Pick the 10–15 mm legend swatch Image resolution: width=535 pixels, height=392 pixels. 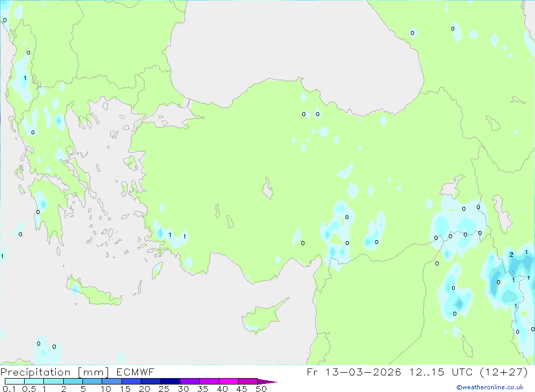click(112, 381)
